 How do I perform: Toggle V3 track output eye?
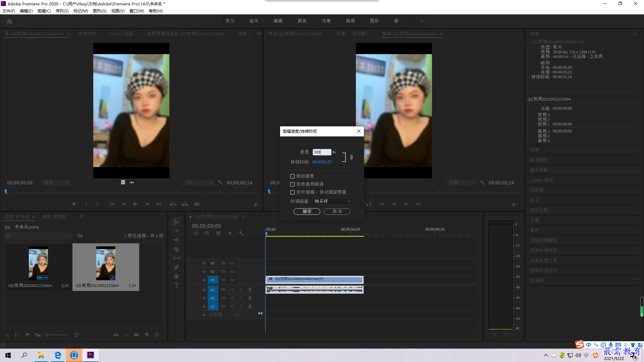click(x=232, y=263)
